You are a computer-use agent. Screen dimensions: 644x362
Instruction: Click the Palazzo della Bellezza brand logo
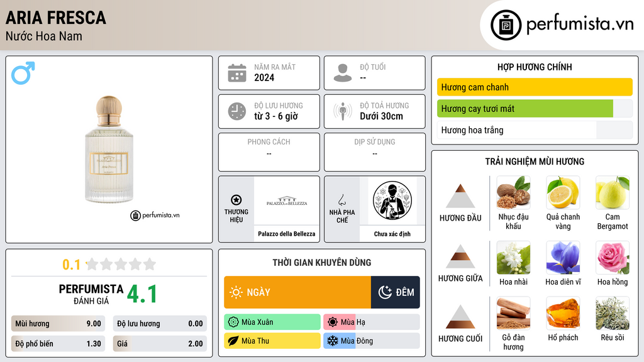(x=287, y=200)
